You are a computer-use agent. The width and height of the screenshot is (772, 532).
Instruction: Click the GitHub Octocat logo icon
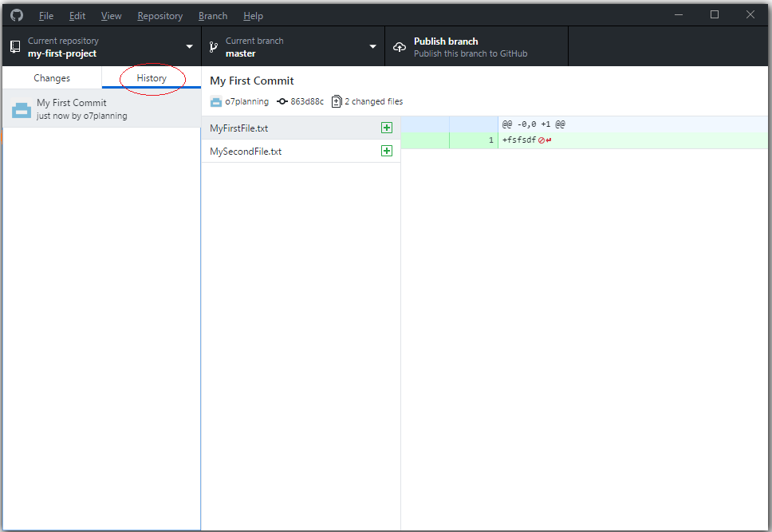17,15
